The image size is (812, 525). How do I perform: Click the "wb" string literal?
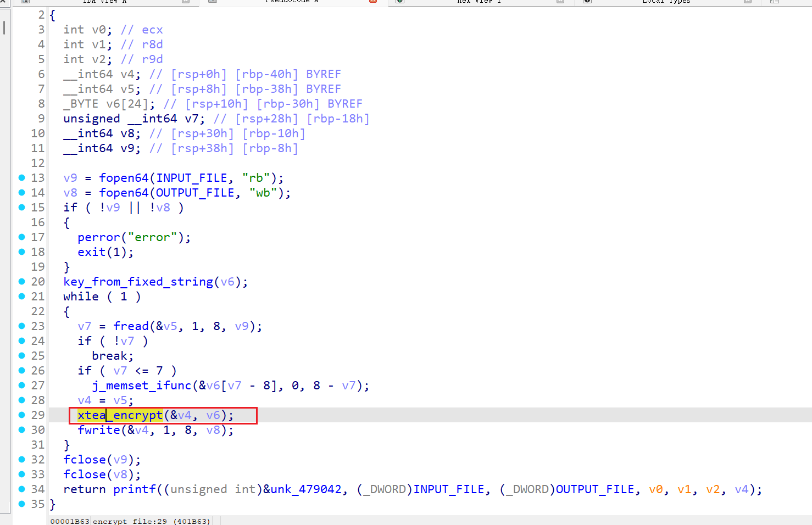point(263,193)
